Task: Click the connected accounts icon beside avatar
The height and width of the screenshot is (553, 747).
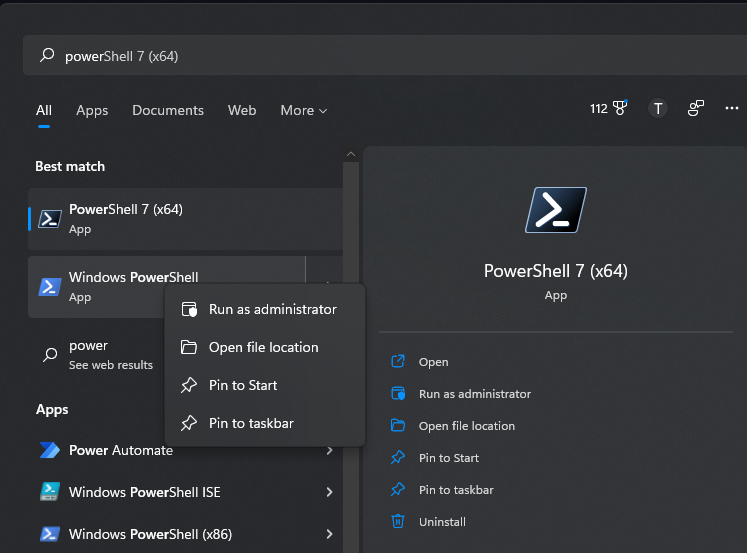Action: (x=696, y=109)
